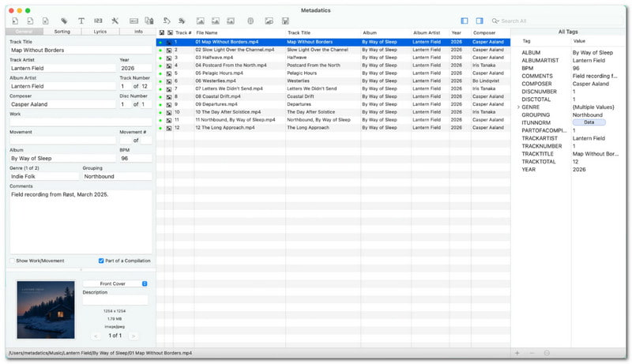
Task: Click the rename field box icon
Action: tap(134, 21)
